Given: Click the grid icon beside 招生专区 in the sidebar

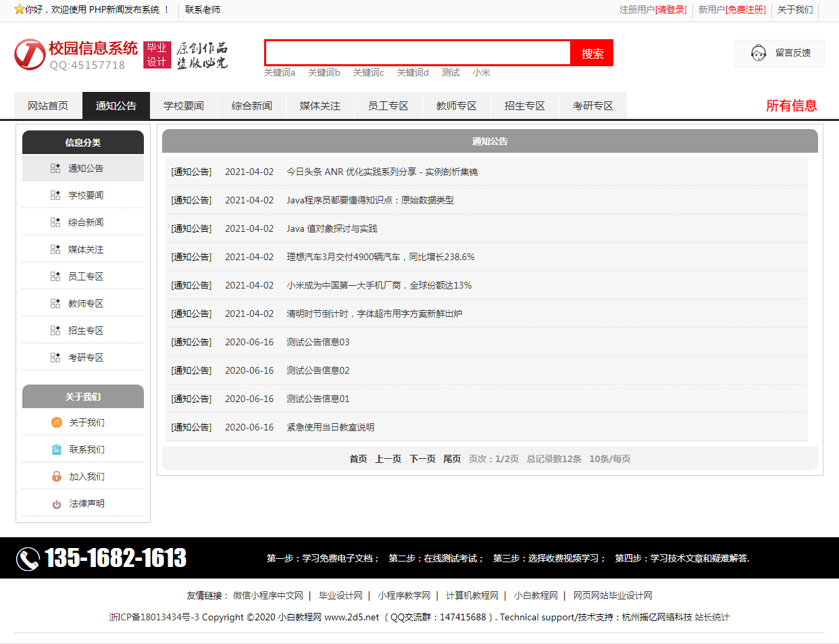Looking at the screenshot, I should coord(55,330).
